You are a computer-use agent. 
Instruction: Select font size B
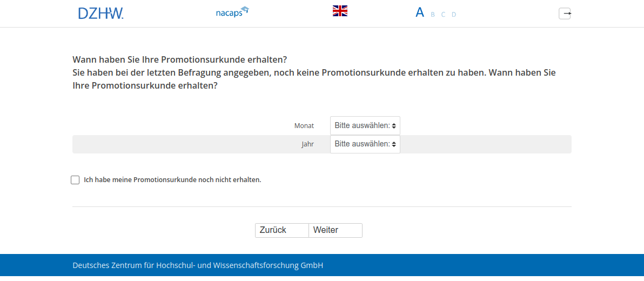pyautogui.click(x=433, y=15)
